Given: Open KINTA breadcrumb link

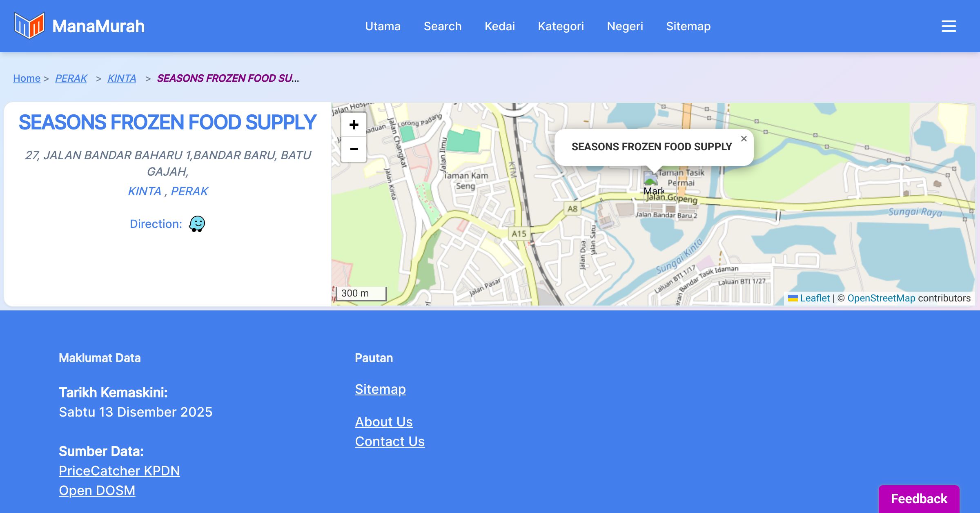Looking at the screenshot, I should (x=122, y=78).
